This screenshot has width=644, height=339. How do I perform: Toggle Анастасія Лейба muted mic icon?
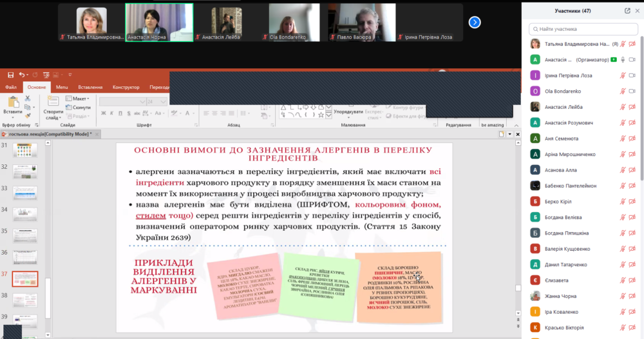(x=623, y=107)
